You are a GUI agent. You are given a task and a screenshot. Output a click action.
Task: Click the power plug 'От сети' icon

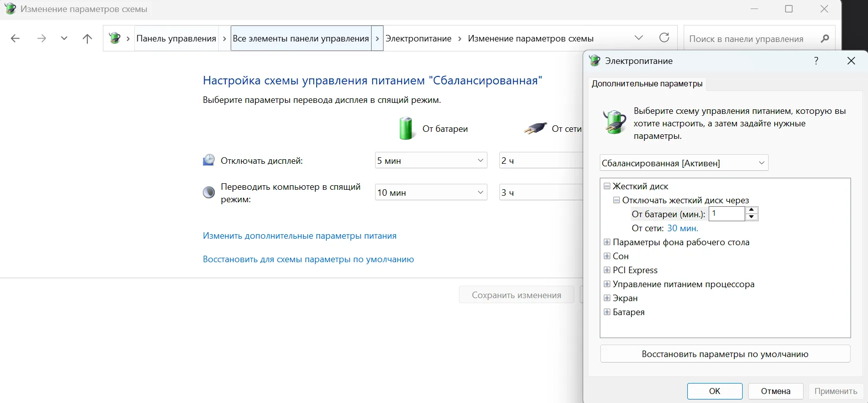(535, 128)
